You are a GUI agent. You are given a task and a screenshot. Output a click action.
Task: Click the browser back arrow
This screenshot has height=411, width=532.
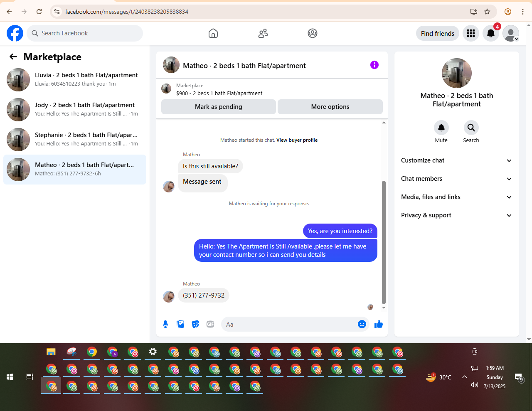coord(9,12)
